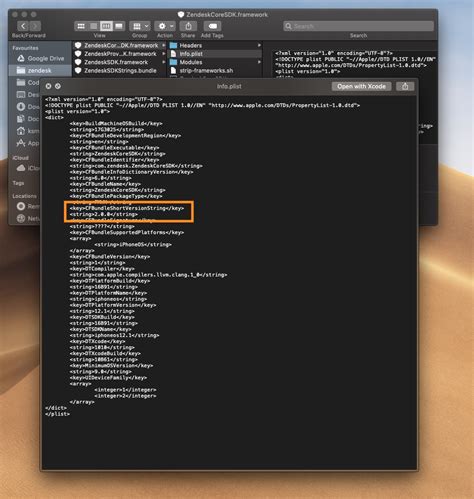Open the Action gear menu
The width and height of the screenshot is (474, 499).
[x=165, y=26]
